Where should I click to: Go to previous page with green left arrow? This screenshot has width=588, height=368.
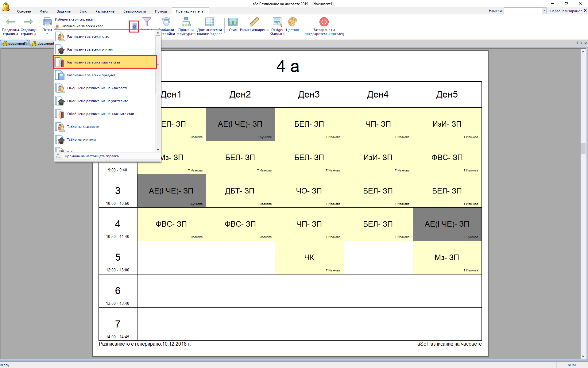[10, 22]
